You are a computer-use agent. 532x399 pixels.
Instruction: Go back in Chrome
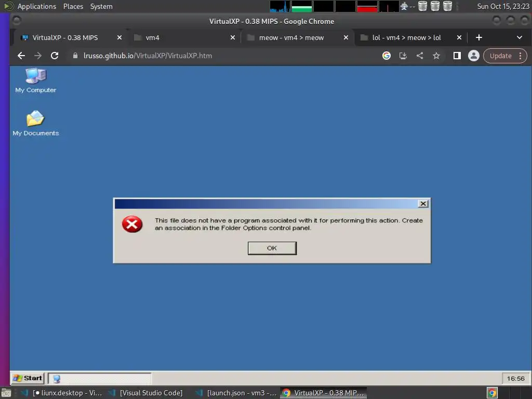(x=21, y=56)
